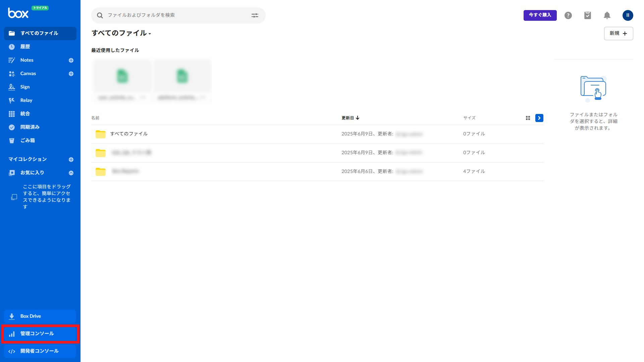
Task: Click the user account avatar
Action: [x=628, y=15]
